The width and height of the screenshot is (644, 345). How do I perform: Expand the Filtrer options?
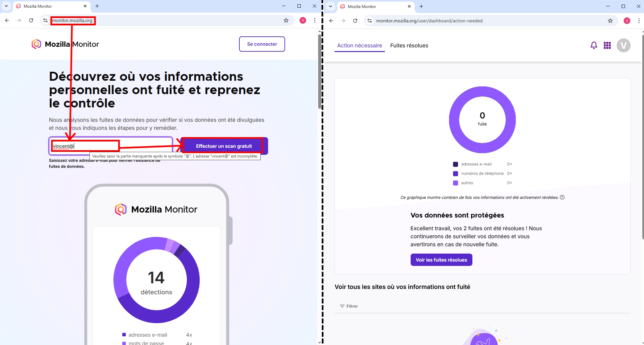(x=349, y=306)
